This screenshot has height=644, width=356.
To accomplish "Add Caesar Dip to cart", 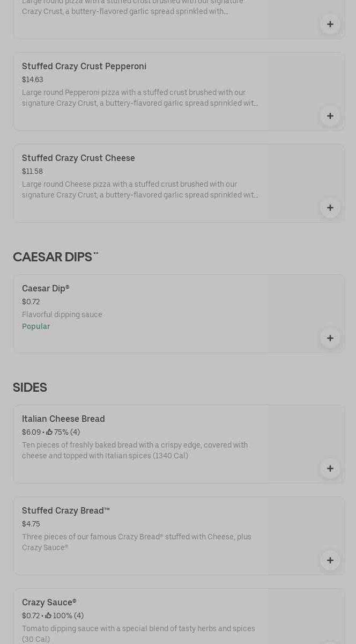I will (330, 338).
